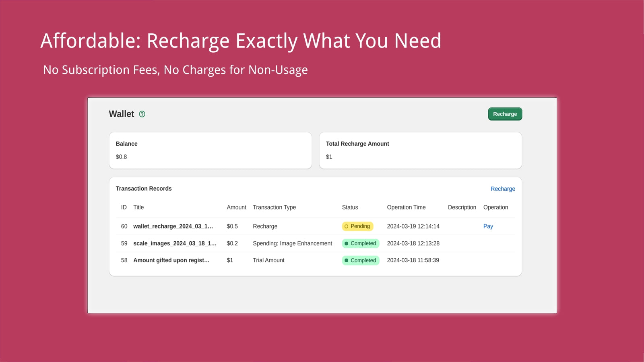Click the Title column header
The width and height of the screenshot is (644, 362).
coord(138,208)
